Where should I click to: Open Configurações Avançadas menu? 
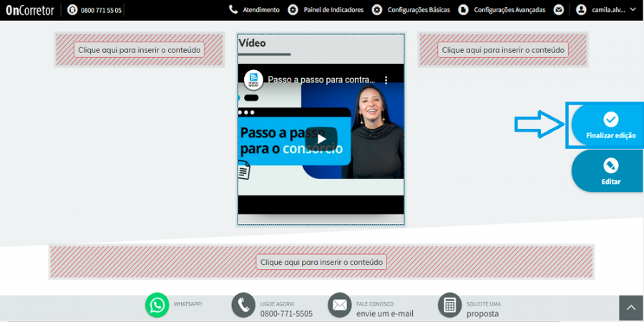509,10
